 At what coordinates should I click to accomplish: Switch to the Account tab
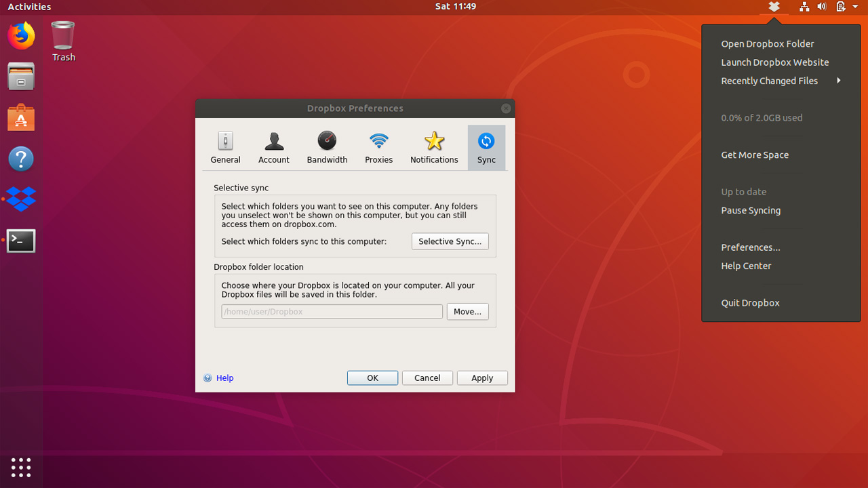coord(274,148)
